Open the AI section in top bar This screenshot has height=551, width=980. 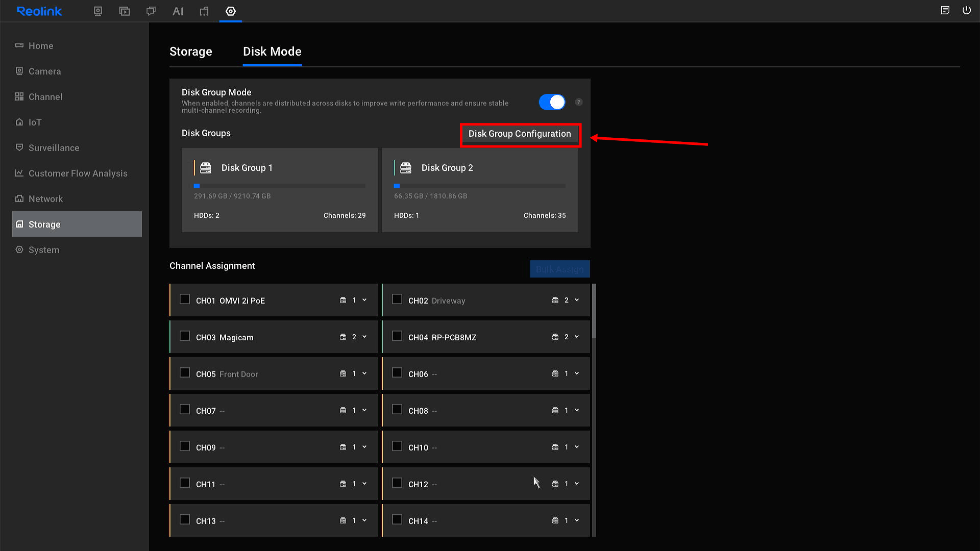click(x=178, y=11)
